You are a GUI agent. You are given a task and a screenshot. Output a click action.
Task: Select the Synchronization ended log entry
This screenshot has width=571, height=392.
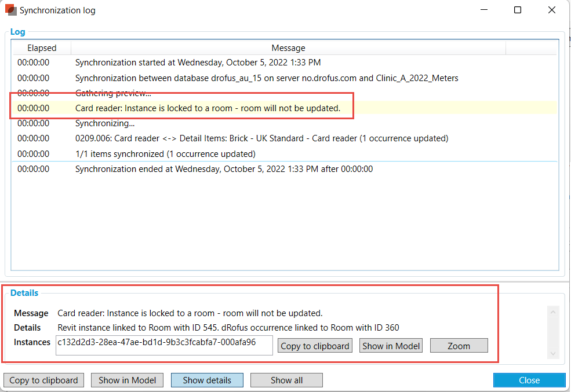[224, 169]
